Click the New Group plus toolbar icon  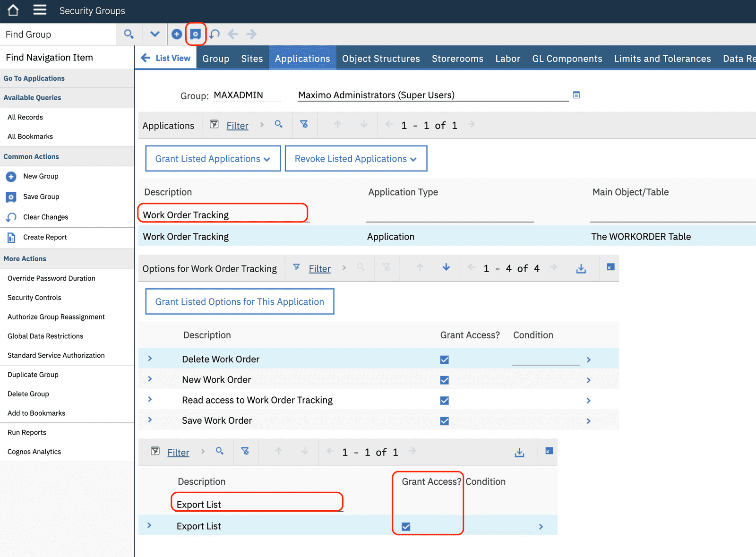(177, 34)
